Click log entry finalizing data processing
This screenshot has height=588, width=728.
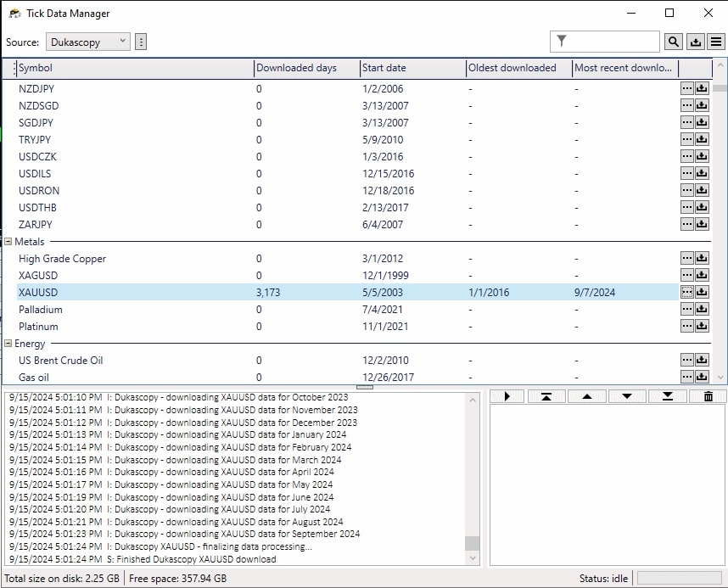click(160, 546)
